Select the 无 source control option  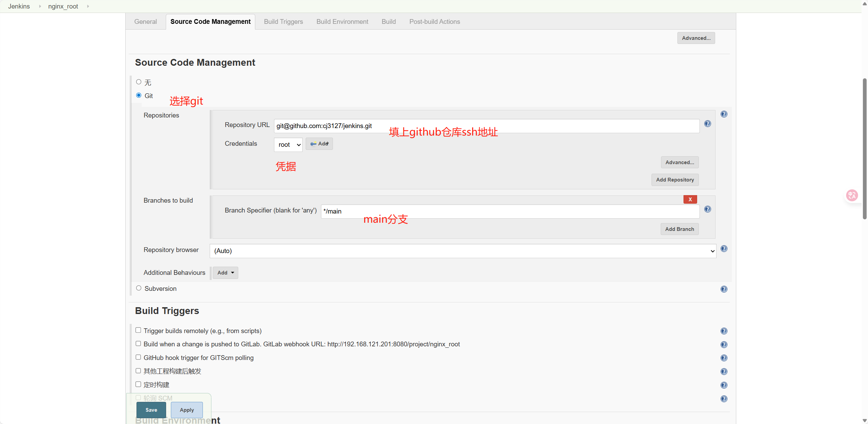tap(139, 82)
